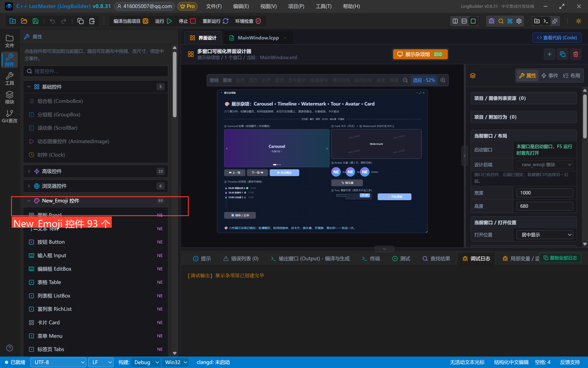Select the vertical split layout icon

coord(455,21)
